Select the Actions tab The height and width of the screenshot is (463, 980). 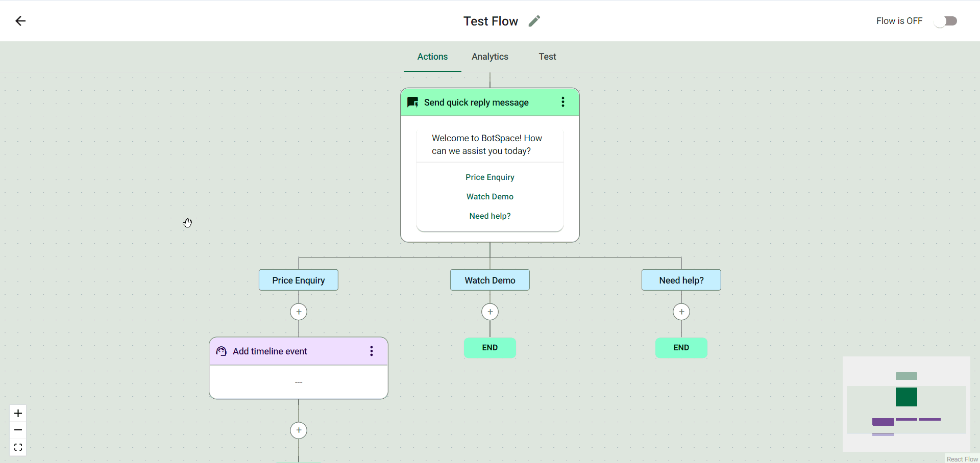[432, 57]
